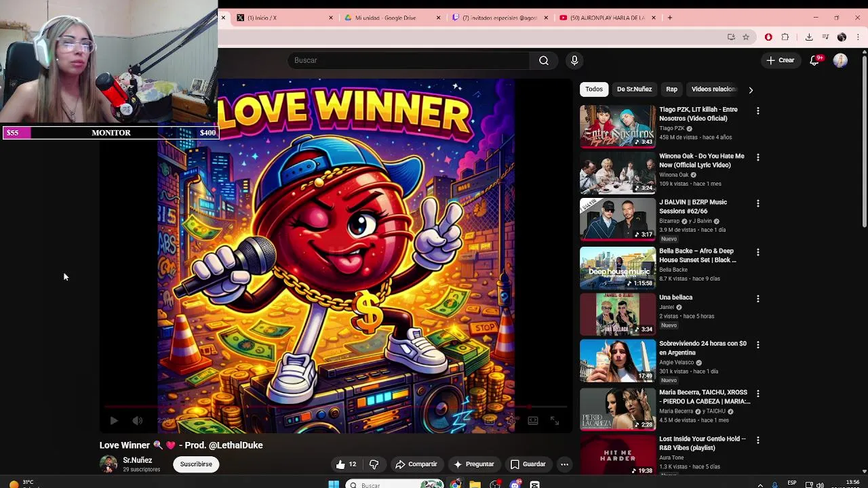
Task: Open the browser downloads icon
Action: (809, 37)
